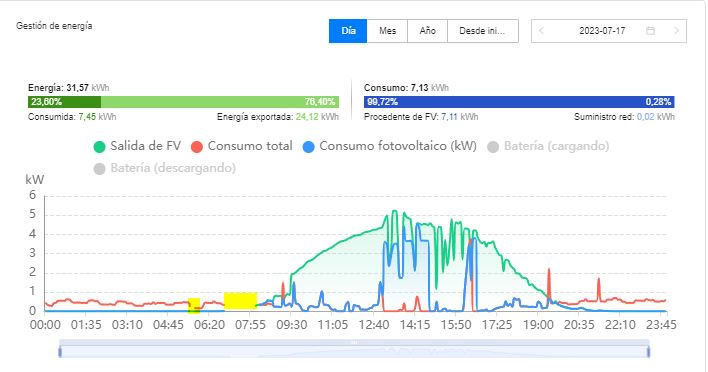
Task: Click the 06:20 time axis label
Action: pyautogui.click(x=210, y=325)
